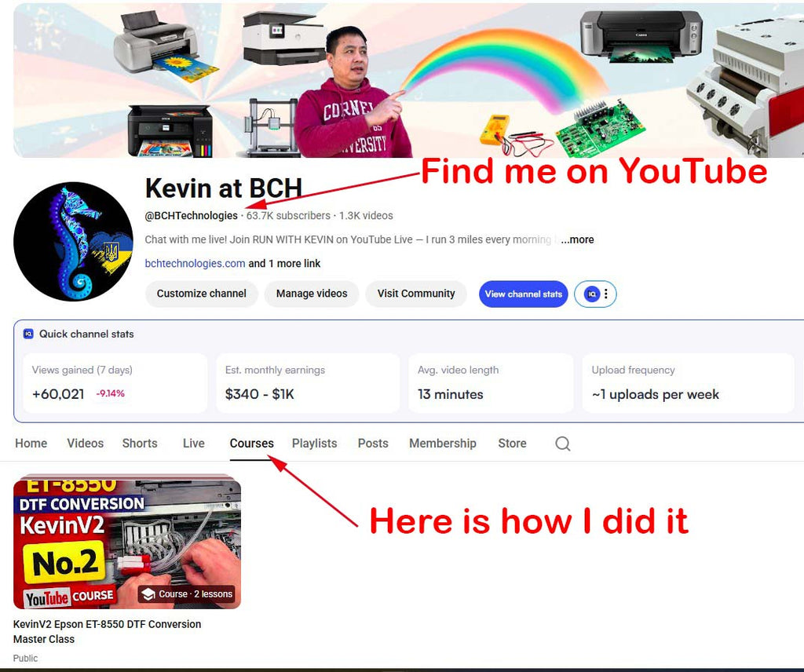Open the KevinV2 ET-8550 DTF Conversion thumbnail
The image size is (804, 672).
click(x=127, y=542)
